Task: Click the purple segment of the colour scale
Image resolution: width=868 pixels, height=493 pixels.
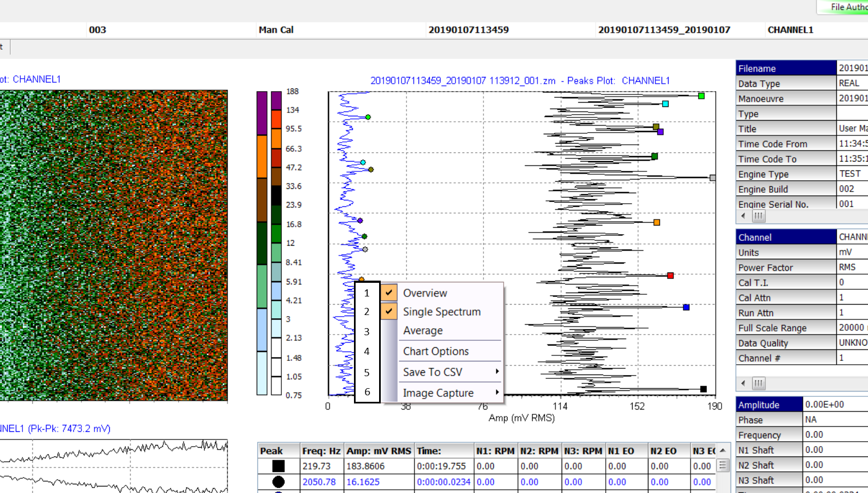Action: click(x=262, y=112)
